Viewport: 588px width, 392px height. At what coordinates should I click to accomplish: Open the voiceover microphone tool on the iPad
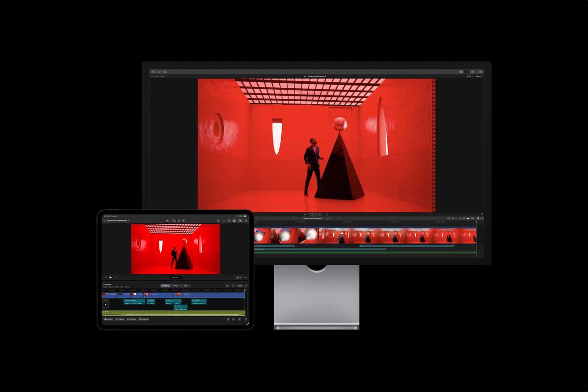pyautogui.click(x=179, y=220)
